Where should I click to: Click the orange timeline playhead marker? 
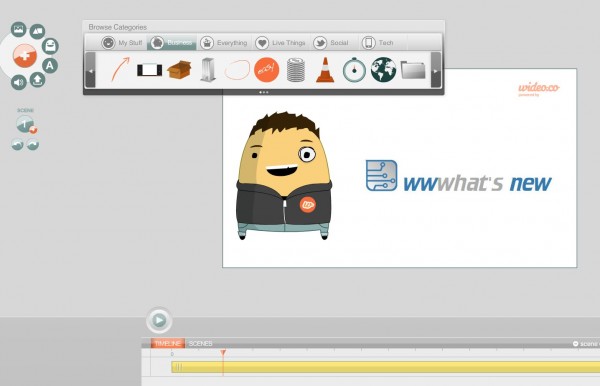click(x=223, y=353)
